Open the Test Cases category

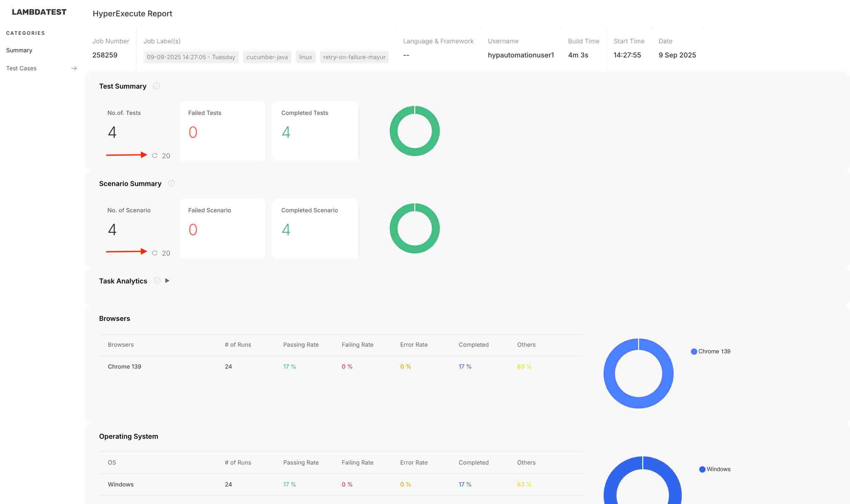pos(21,68)
